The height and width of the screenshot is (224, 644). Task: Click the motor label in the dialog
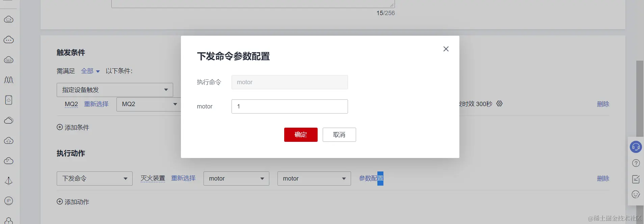pos(205,106)
